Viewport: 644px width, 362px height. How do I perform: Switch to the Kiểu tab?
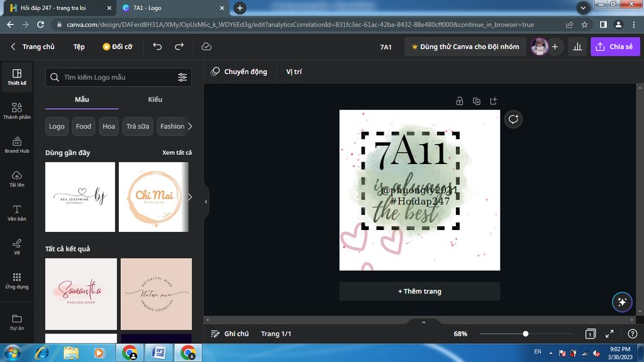pos(155,99)
